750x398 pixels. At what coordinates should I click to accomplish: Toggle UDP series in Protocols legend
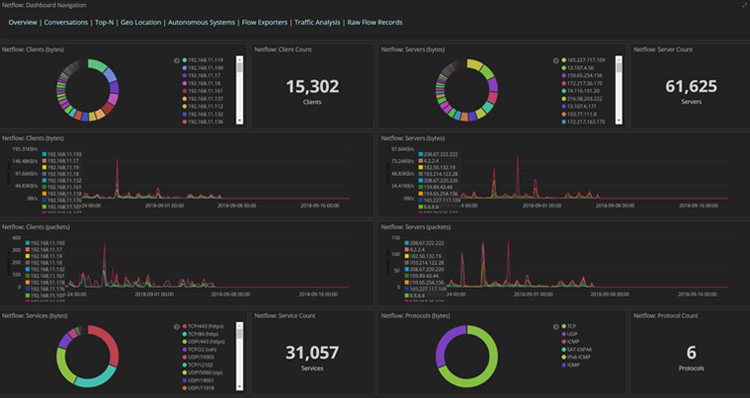pos(569,334)
